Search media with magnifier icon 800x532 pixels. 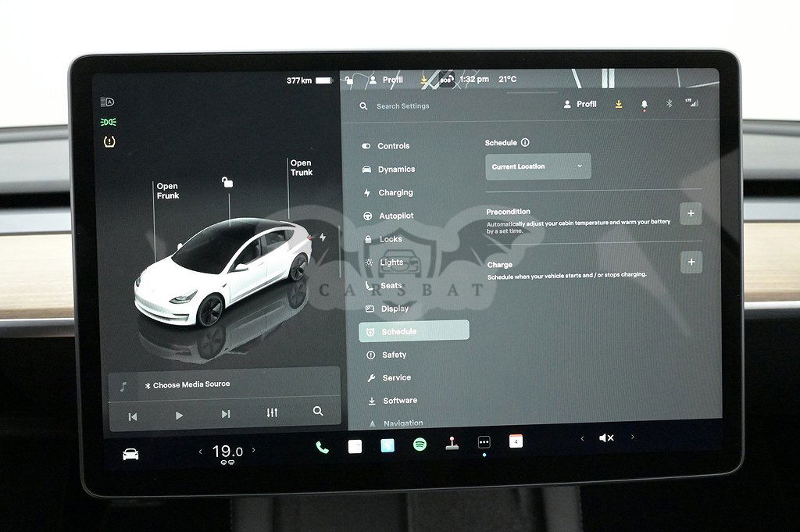coord(318,411)
